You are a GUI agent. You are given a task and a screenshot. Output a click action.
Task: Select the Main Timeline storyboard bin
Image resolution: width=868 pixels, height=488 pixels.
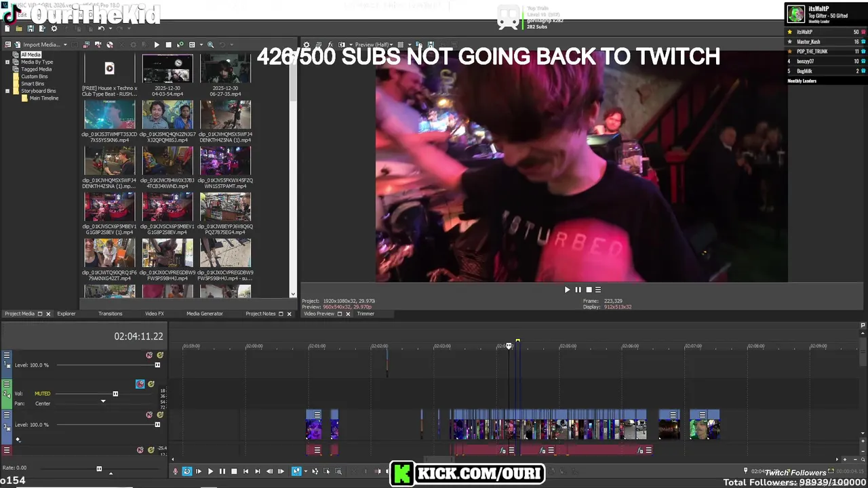43,98
